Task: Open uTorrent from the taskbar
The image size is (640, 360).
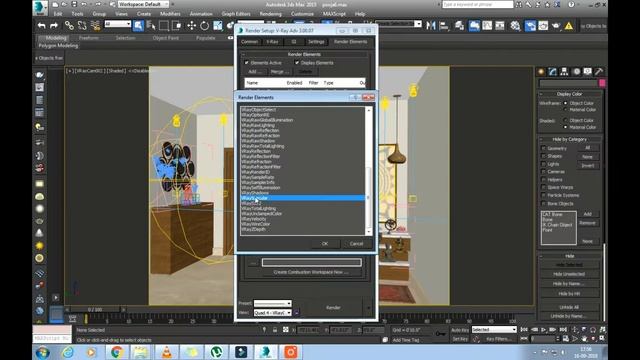Action: 216,352
